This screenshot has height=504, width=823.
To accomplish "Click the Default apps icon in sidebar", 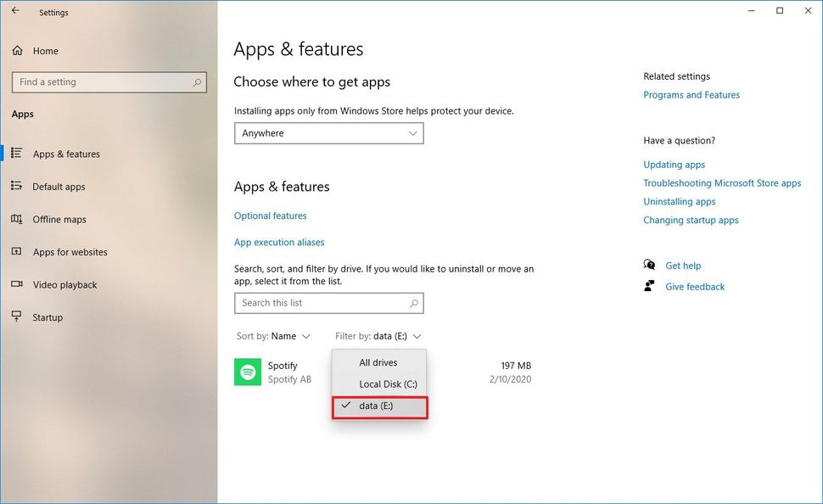I will [x=17, y=186].
